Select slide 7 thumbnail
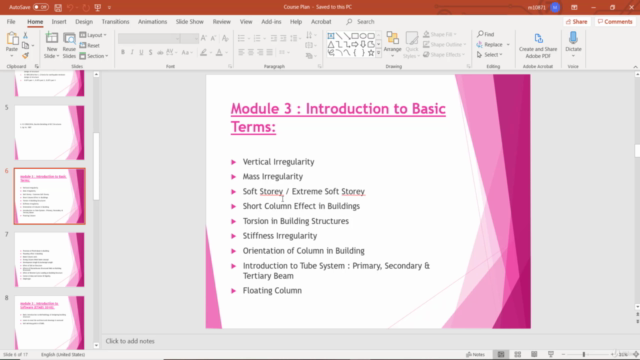This screenshot has width=640, height=360. (49, 260)
